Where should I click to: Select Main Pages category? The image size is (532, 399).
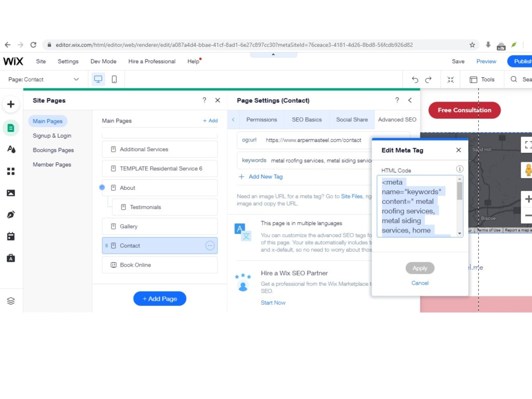pos(47,121)
